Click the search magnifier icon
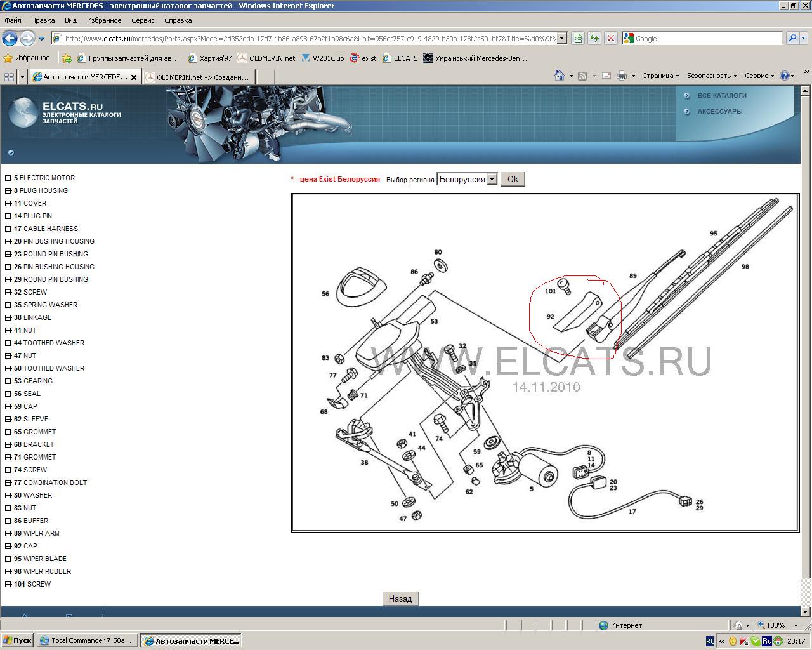The height and width of the screenshot is (650, 812). (792, 39)
